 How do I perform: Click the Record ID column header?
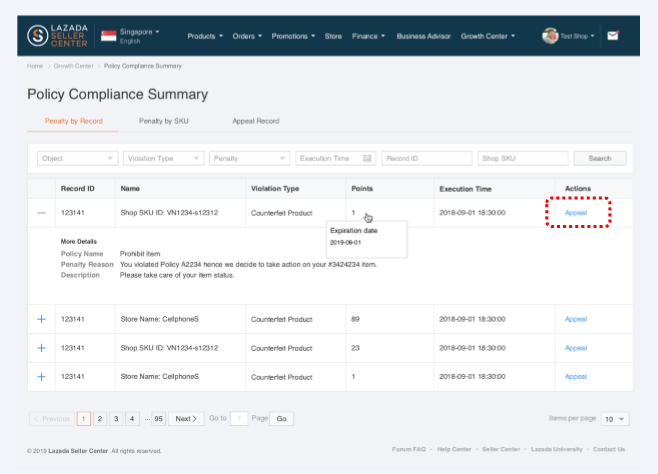(77, 189)
